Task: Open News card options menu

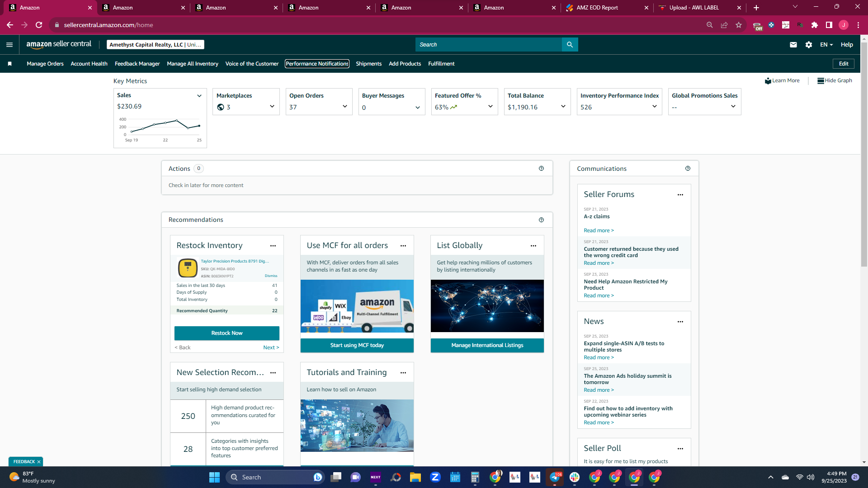Action: coord(680,322)
